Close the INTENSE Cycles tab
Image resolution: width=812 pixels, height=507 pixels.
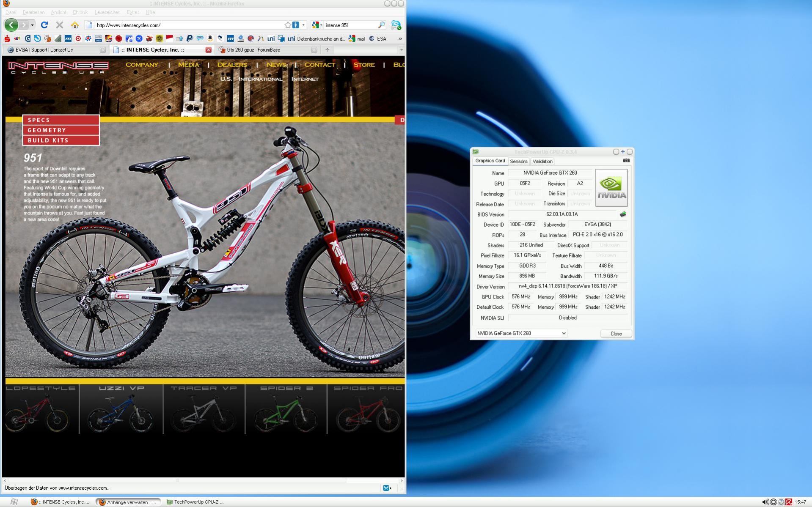click(x=208, y=50)
